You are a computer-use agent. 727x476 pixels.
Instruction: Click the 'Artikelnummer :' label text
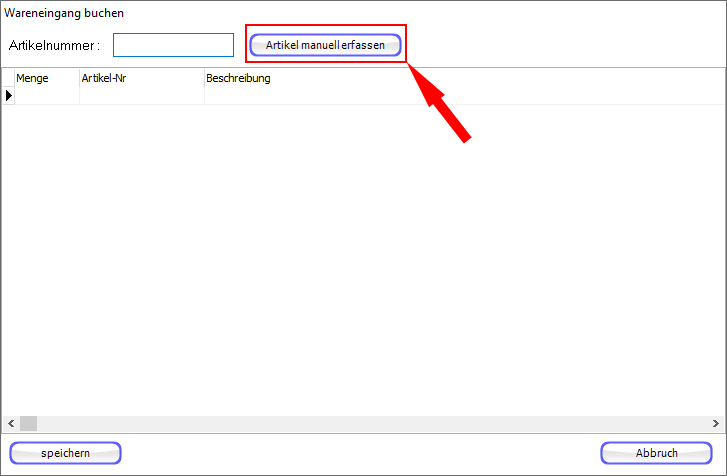54,46
